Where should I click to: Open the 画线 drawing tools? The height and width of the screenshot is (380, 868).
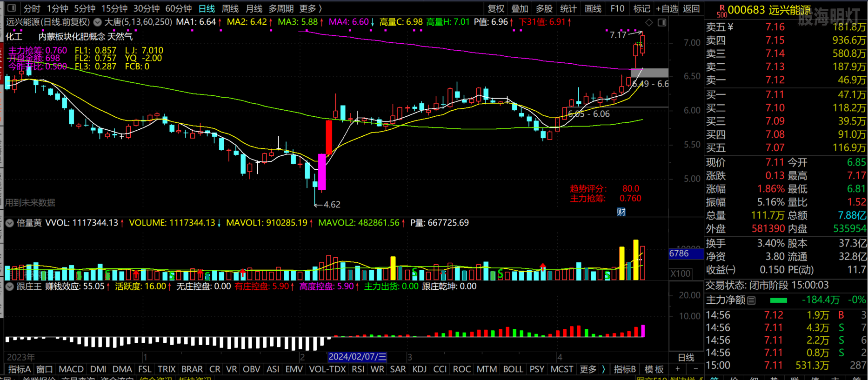coord(593,8)
